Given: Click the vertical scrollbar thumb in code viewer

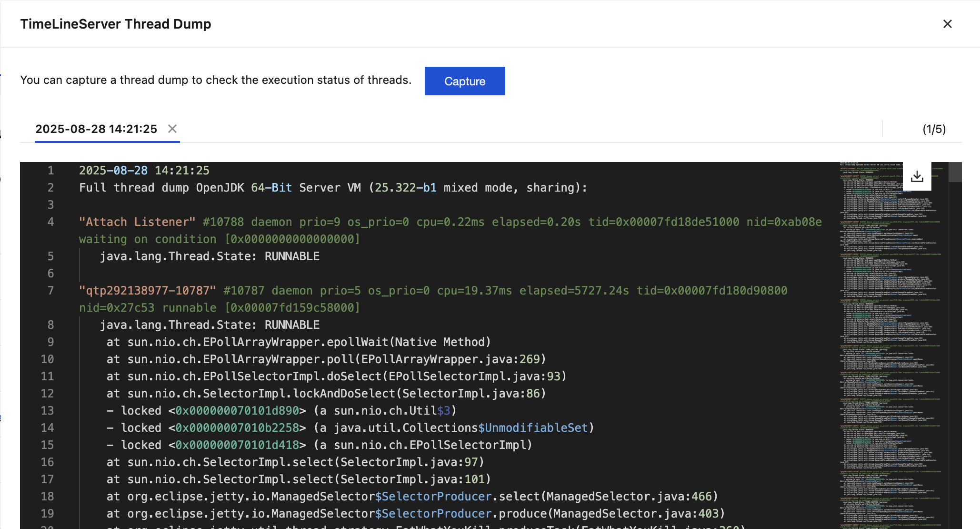Looking at the screenshot, I should coord(955,172).
